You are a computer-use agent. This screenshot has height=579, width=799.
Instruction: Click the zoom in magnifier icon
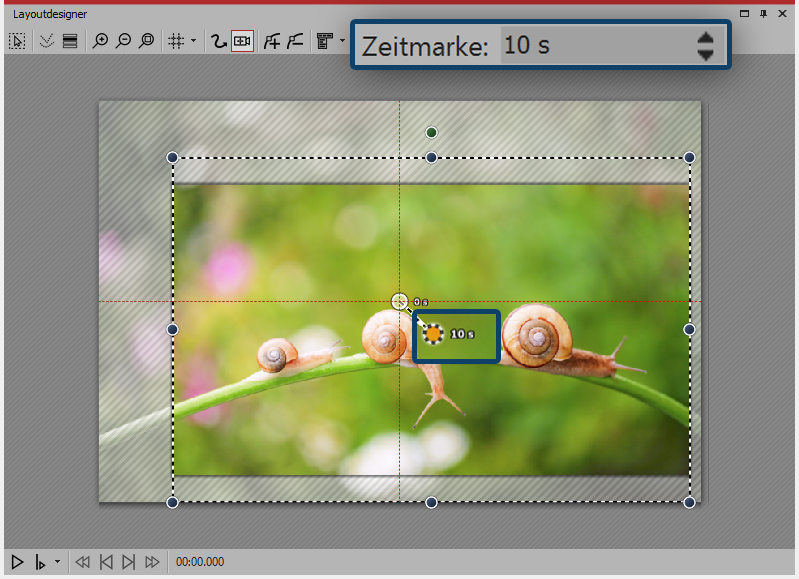pos(99,41)
